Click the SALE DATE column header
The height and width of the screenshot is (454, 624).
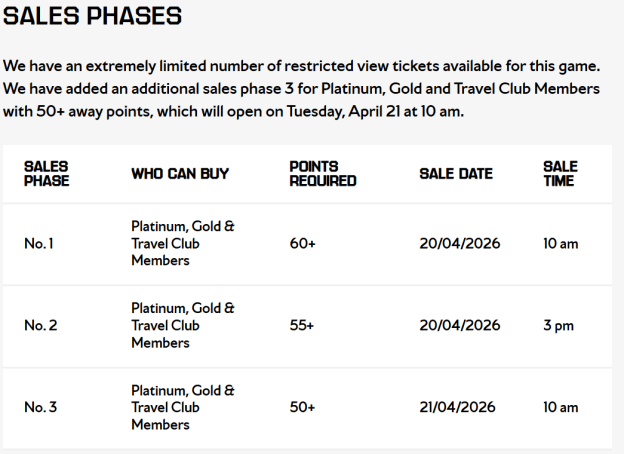click(x=456, y=173)
